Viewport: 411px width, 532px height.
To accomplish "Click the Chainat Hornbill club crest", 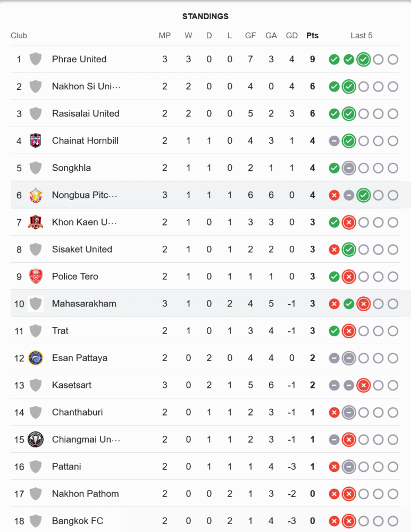I will pos(36,140).
